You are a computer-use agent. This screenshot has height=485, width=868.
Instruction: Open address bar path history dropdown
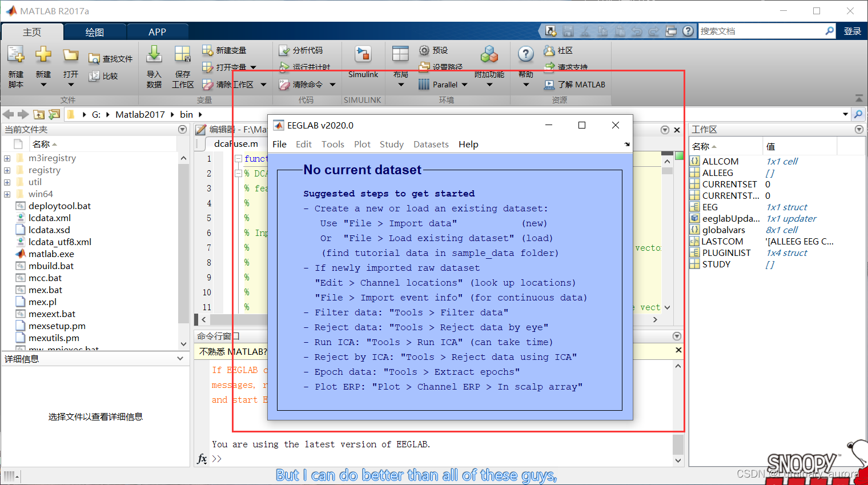[845, 114]
